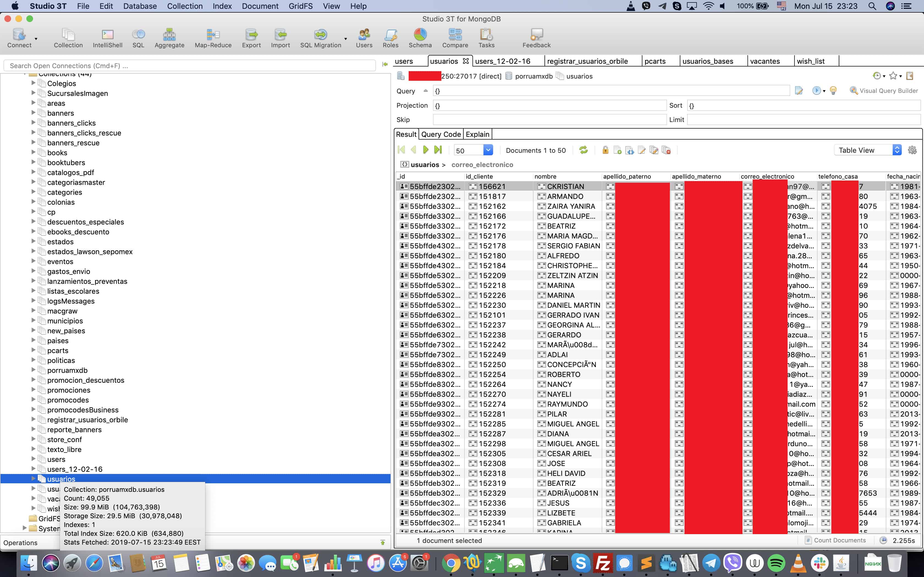Open the Collection menu
Screen dimensions: 924x577
coord(185,6)
